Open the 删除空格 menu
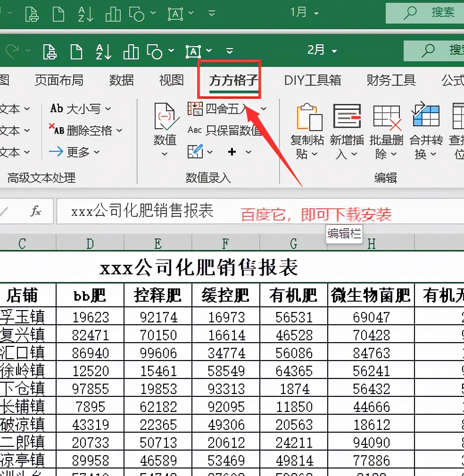The image size is (464, 476). (x=86, y=131)
